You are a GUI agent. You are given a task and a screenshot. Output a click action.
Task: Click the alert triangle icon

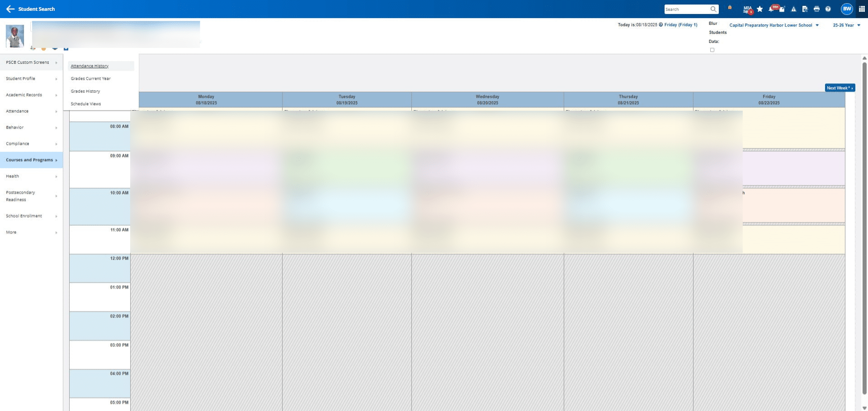coord(793,9)
